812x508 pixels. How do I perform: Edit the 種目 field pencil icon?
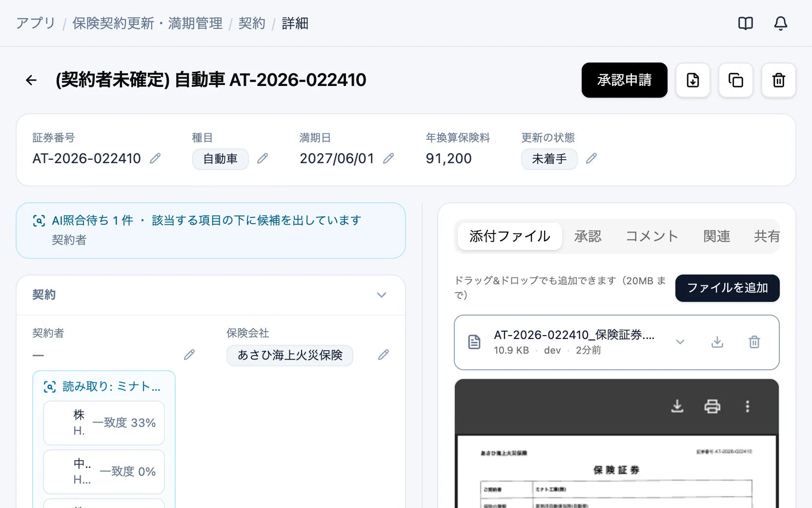pyautogui.click(x=263, y=158)
